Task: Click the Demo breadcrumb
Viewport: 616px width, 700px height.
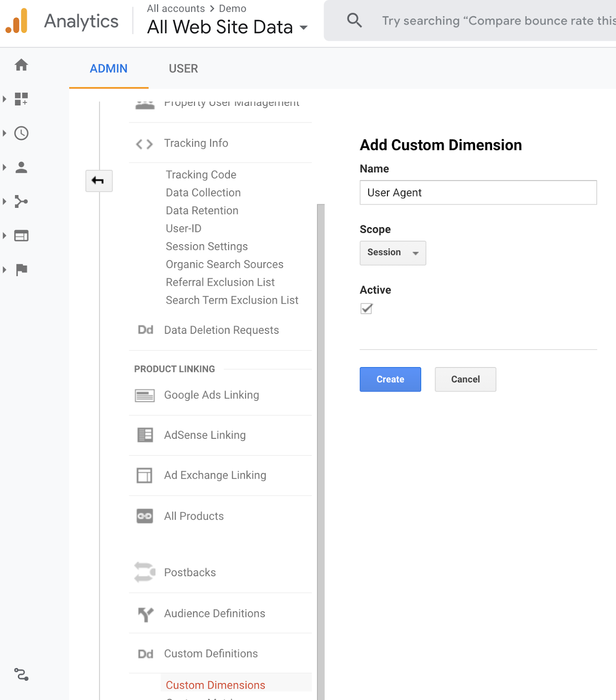Action: click(x=232, y=8)
